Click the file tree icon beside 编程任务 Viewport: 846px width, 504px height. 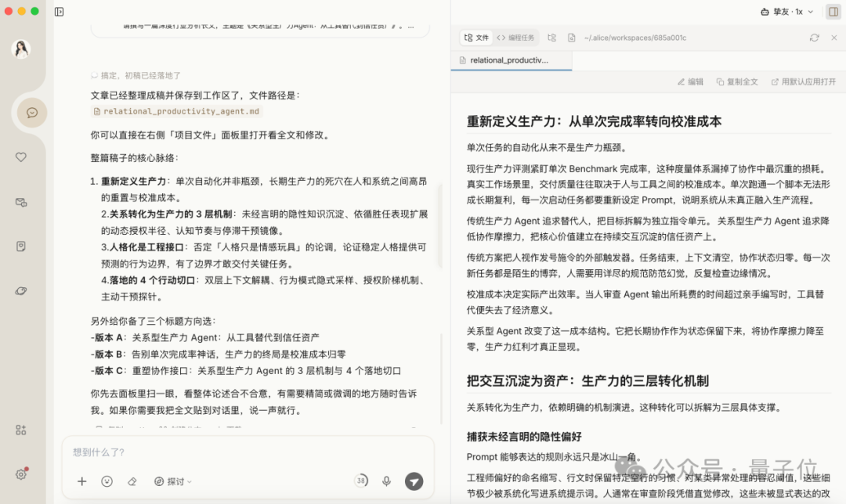(x=552, y=38)
